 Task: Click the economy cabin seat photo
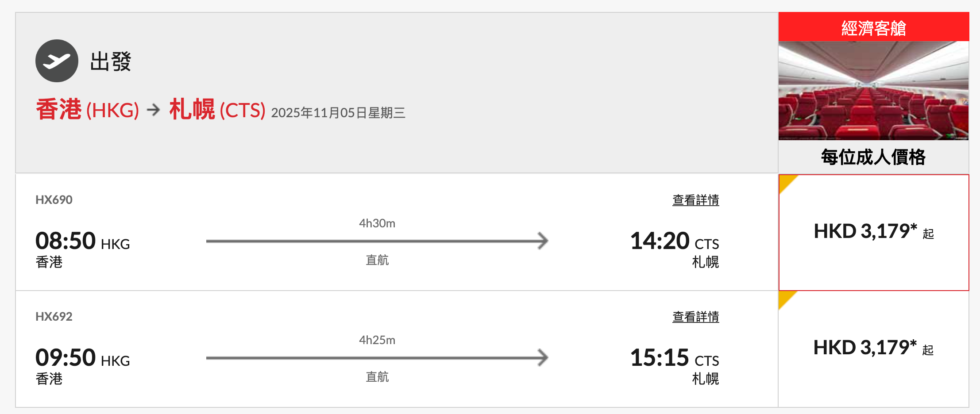[873, 91]
